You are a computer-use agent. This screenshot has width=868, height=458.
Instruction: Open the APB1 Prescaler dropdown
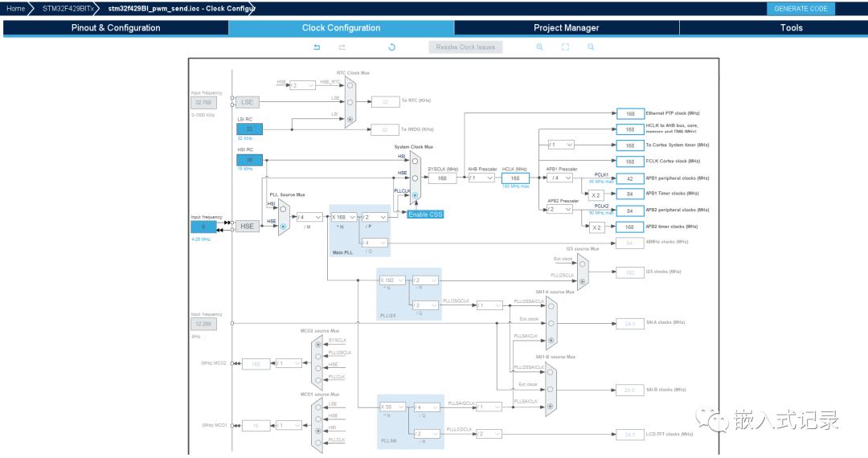[560, 178]
